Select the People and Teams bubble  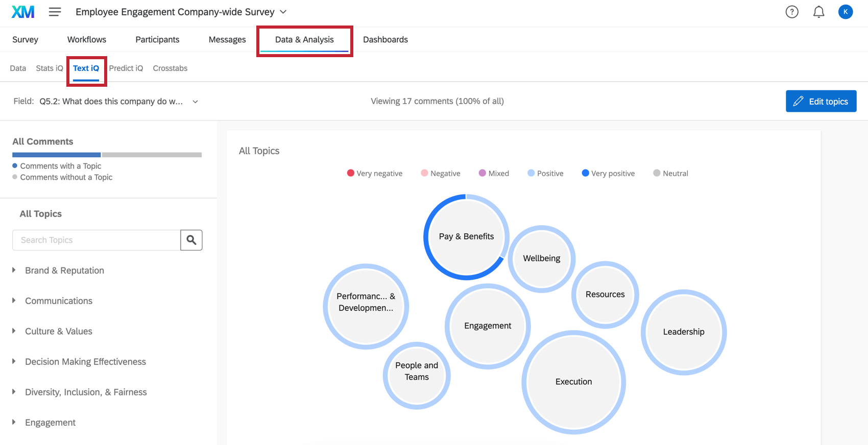pos(417,376)
